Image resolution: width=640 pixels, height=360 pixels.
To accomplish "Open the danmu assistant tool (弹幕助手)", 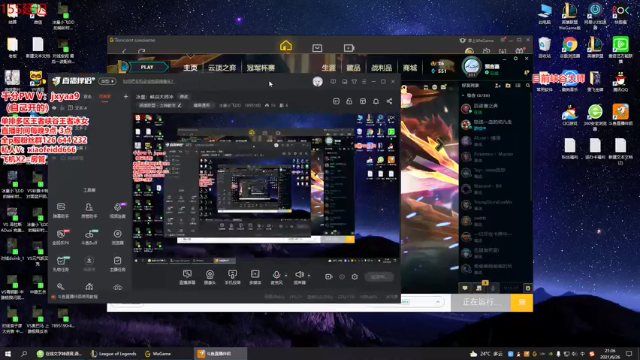I will point(61,210).
